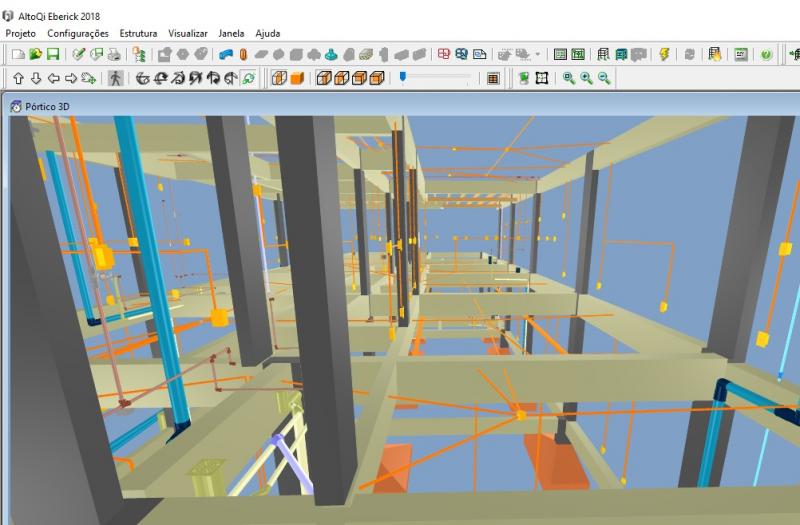Click the brown grid table icon
The width and height of the screenshot is (800, 525).
pos(493,79)
